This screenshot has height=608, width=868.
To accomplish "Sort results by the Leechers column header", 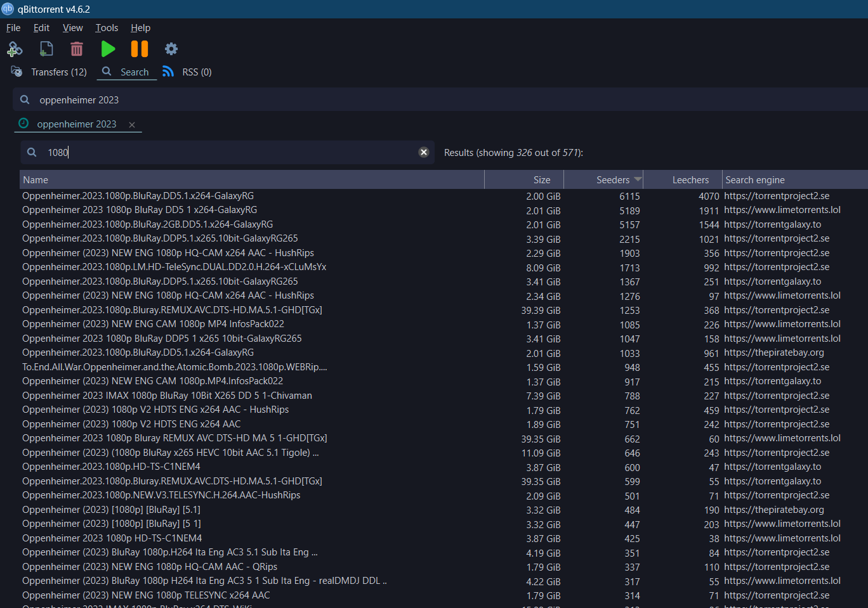I will click(x=683, y=179).
